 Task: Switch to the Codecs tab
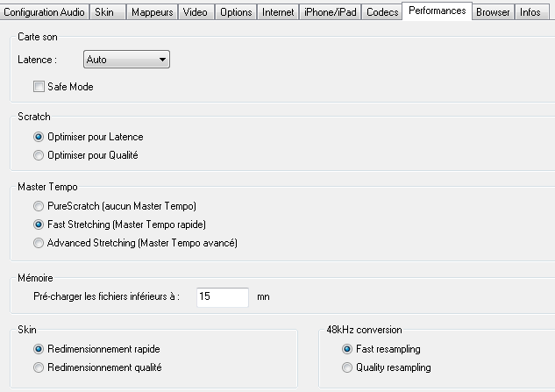click(x=382, y=12)
